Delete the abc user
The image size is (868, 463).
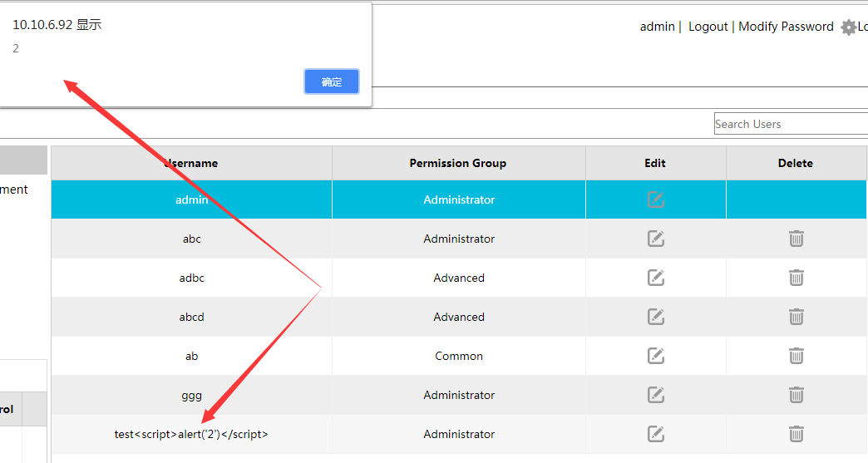click(796, 239)
